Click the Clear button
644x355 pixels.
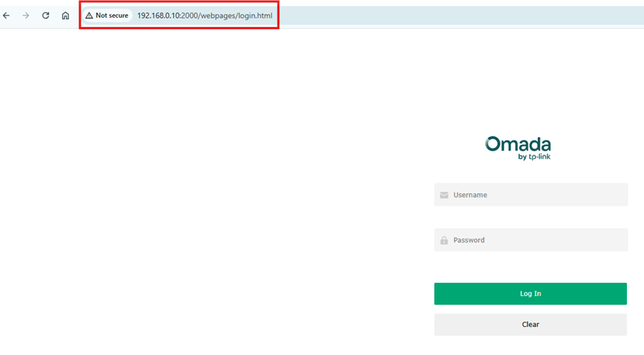(530, 325)
